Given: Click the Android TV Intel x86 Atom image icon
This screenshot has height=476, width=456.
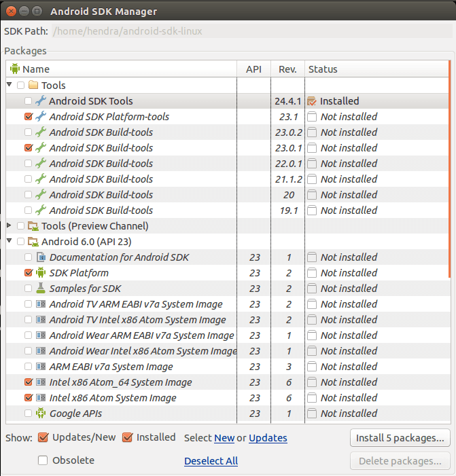Looking at the screenshot, I should click(41, 319).
